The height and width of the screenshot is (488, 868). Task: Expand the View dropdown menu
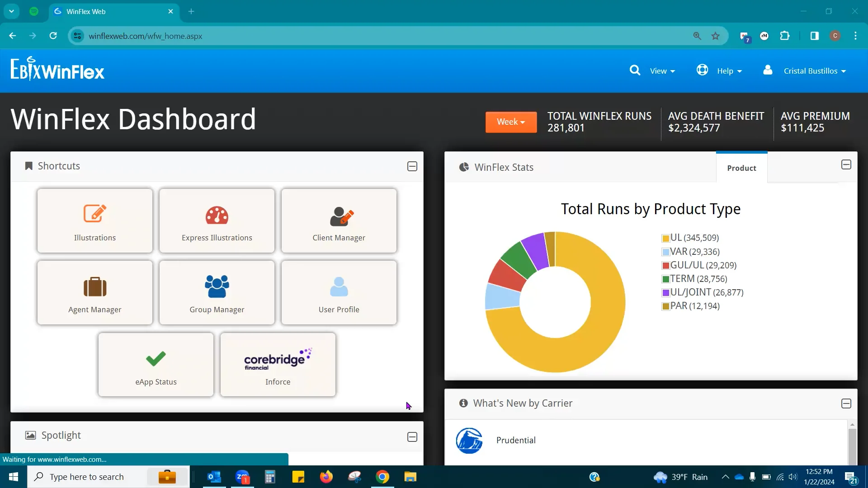[662, 71]
